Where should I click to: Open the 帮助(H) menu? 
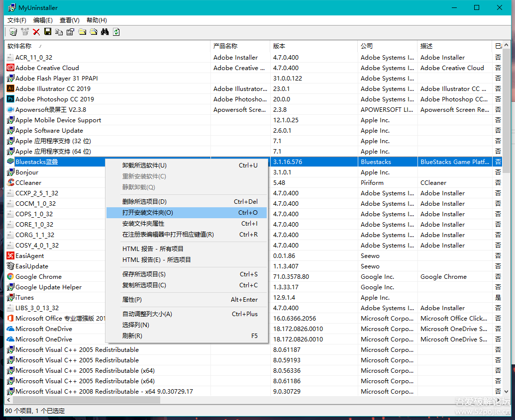(x=97, y=20)
